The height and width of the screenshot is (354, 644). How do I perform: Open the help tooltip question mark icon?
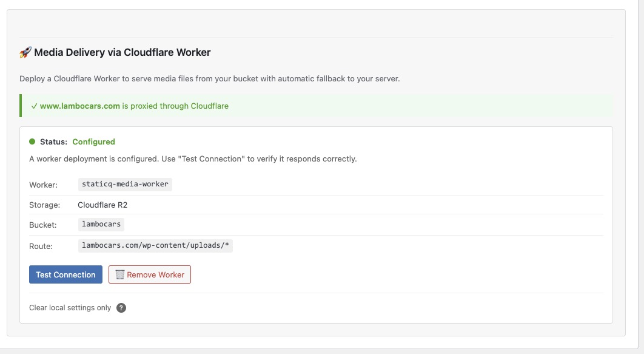pos(121,308)
